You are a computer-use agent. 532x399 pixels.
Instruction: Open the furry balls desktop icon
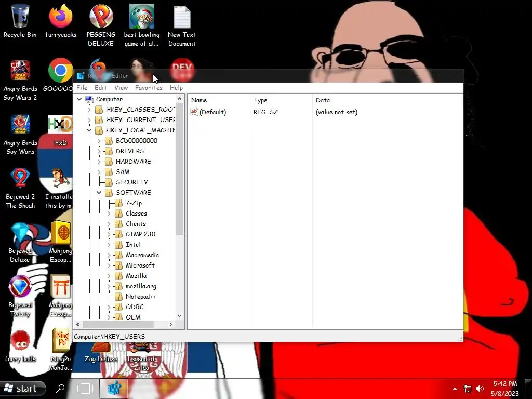coord(20,346)
